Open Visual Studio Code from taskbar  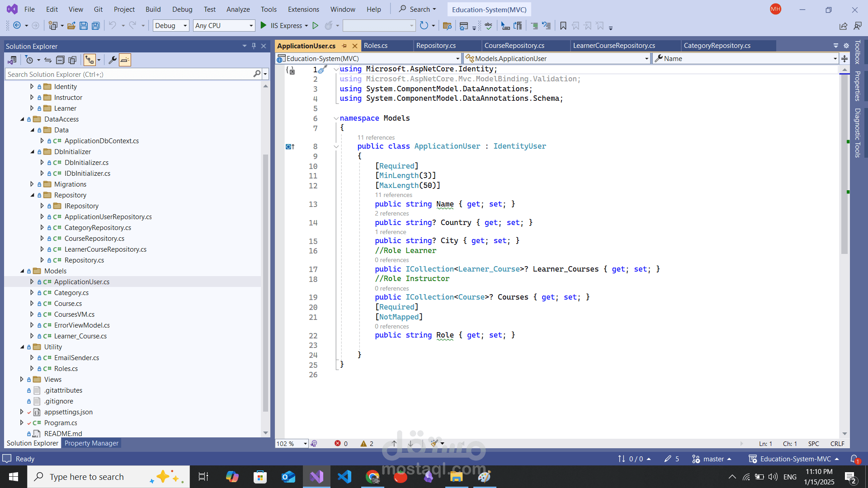344,477
